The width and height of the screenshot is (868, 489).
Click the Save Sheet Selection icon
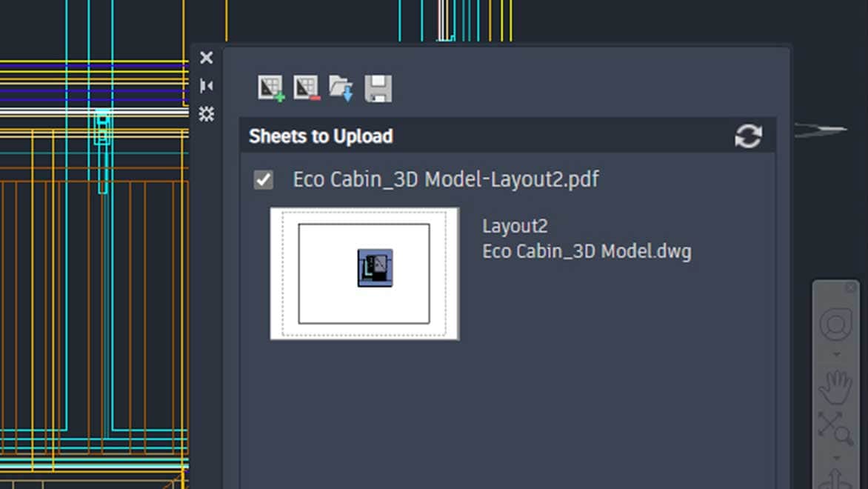378,87
